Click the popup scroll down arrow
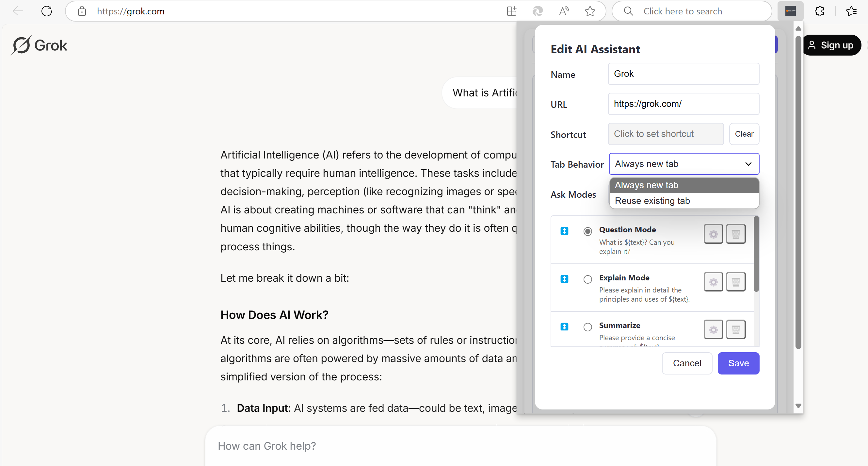Viewport: 868px width, 466px height. (798, 406)
